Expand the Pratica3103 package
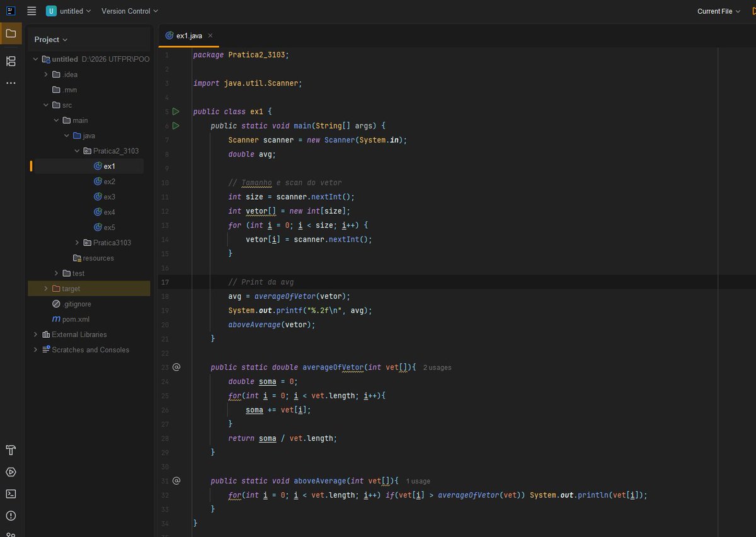This screenshot has height=537, width=756. tap(77, 243)
